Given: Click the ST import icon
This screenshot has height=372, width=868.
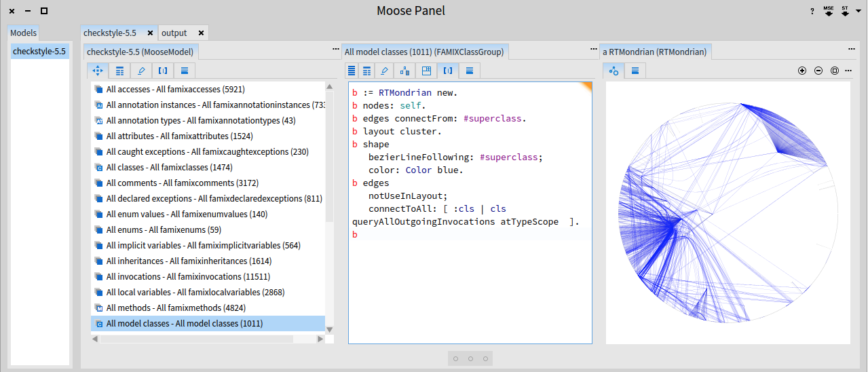Looking at the screenshot, I should [x=846, y=12].
